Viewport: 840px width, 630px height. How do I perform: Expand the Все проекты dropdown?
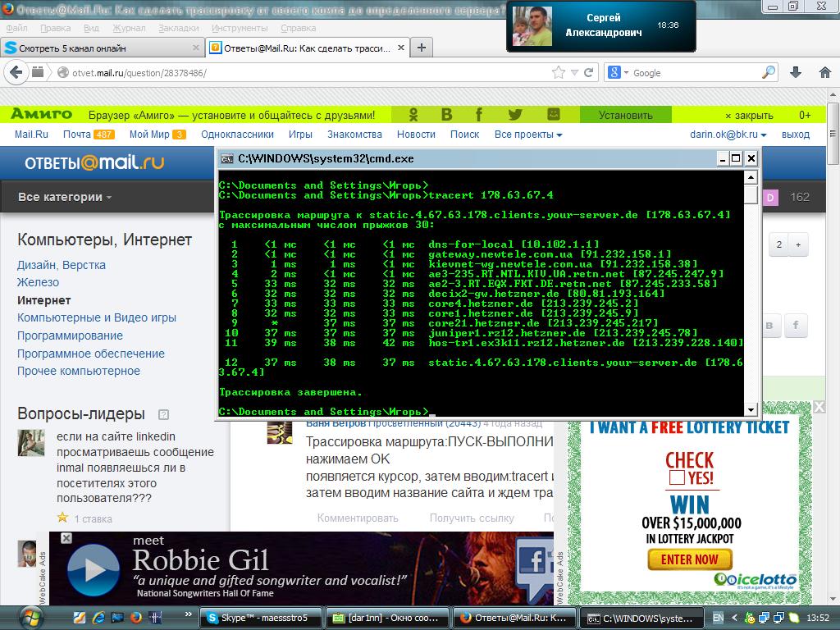528,135
